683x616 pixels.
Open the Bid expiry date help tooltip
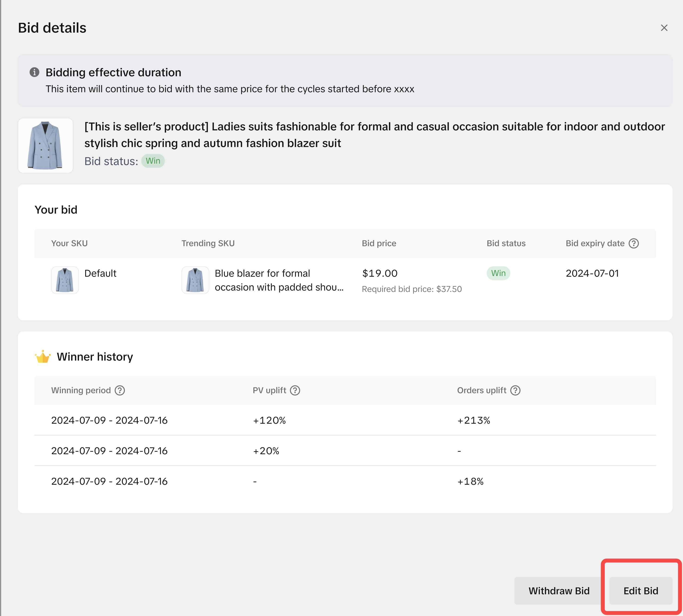[x=633, y=243]
